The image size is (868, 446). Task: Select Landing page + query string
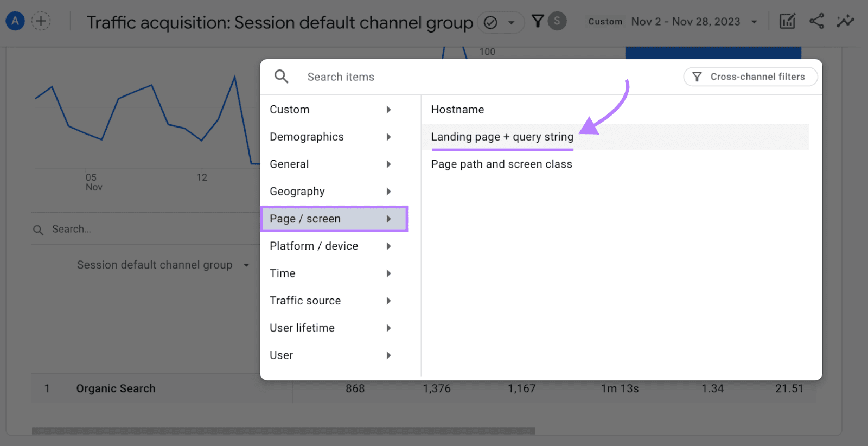tap(502, 137)
